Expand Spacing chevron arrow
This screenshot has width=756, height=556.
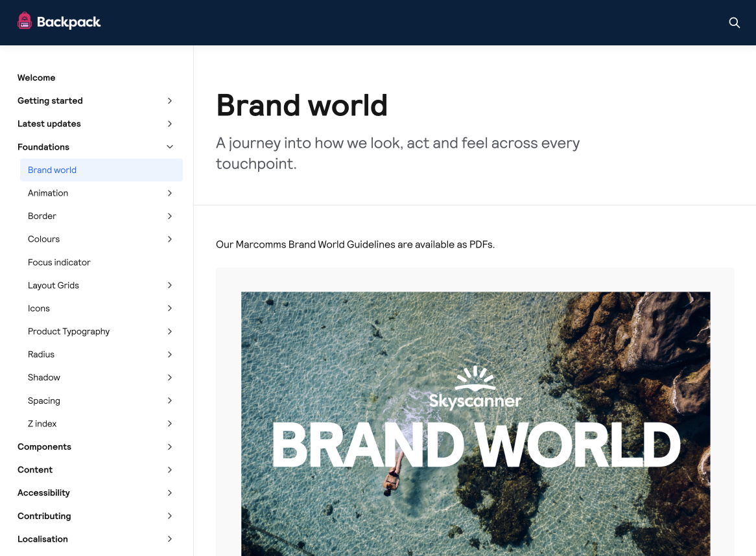[x=170, y=400]
